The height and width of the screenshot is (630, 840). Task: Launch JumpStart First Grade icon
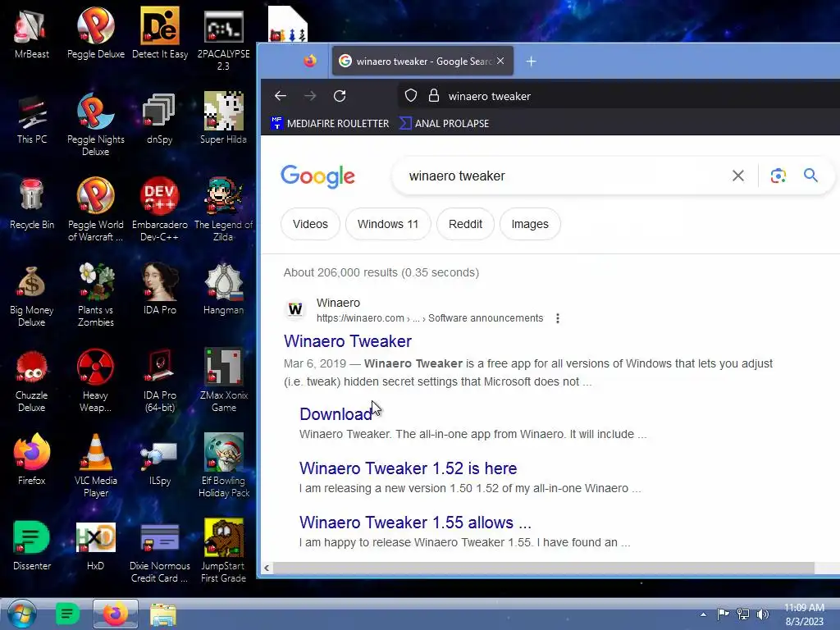(x=223, y=550)
